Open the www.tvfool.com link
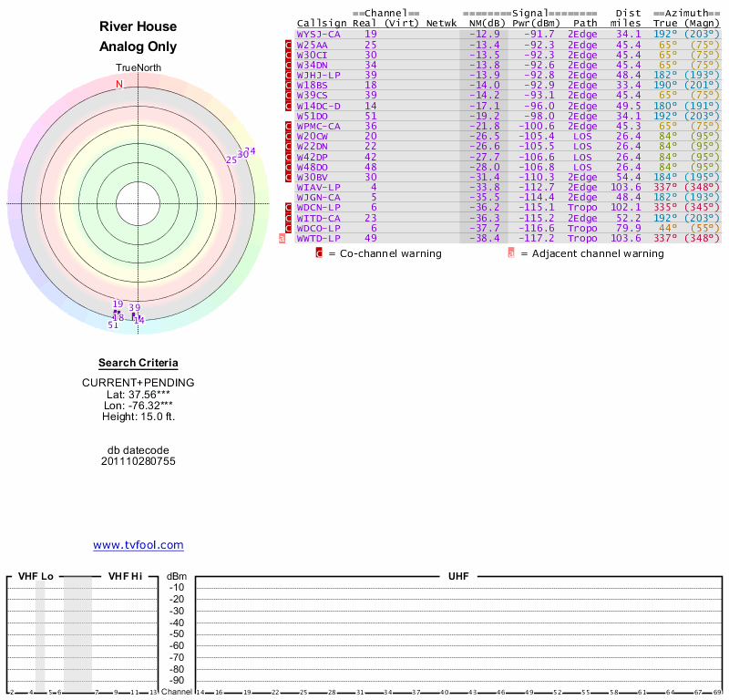Screen dimensions: 729x700 [x=139, y=545]
